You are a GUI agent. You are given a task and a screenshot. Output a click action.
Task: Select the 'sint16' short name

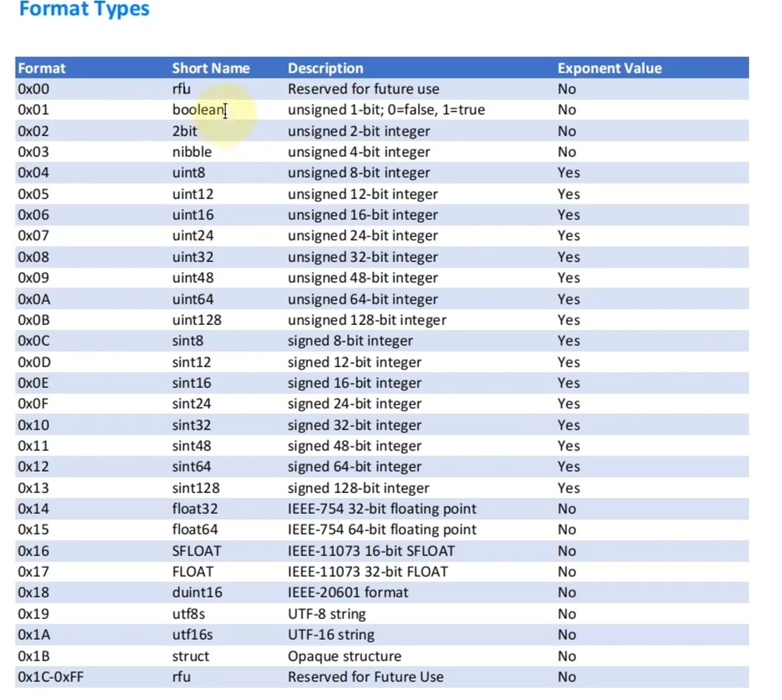(191, 384)
